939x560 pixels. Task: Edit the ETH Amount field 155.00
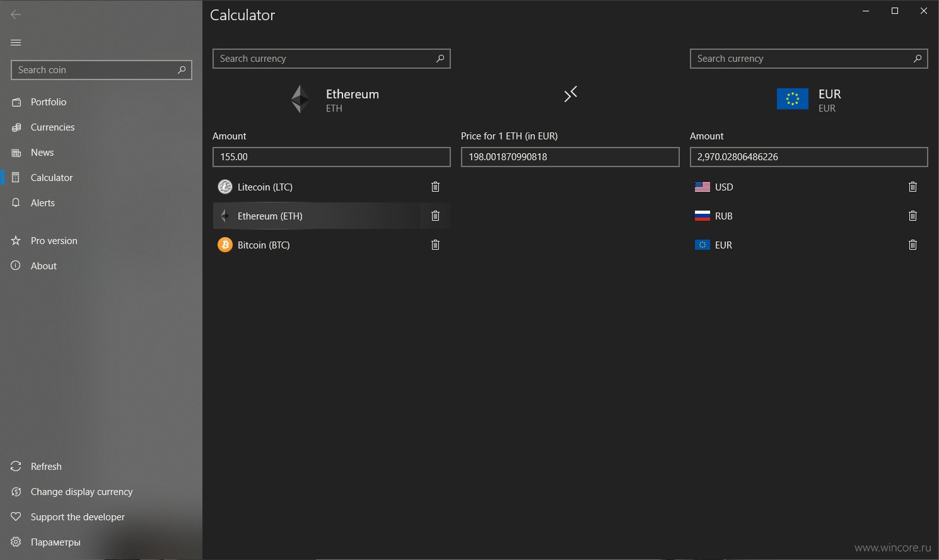click(332, 157)
